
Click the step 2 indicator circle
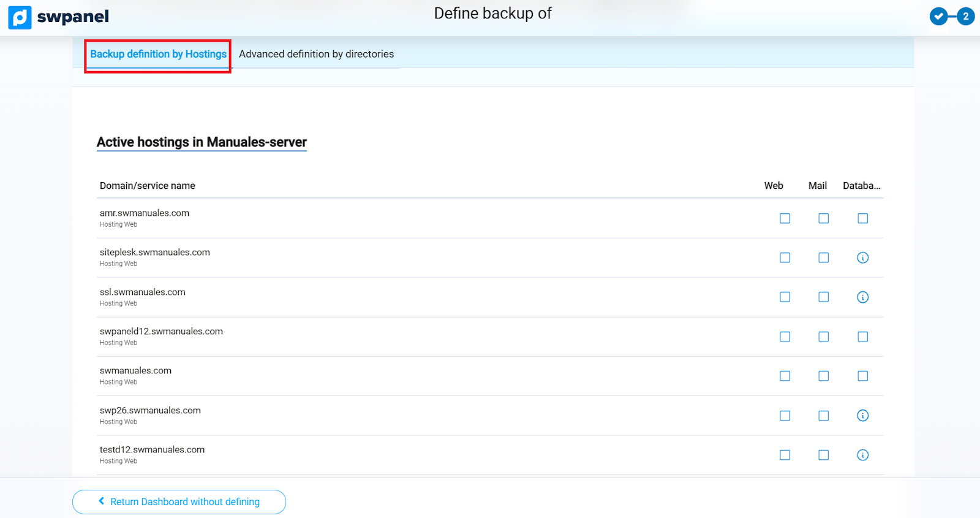point(965,17)
